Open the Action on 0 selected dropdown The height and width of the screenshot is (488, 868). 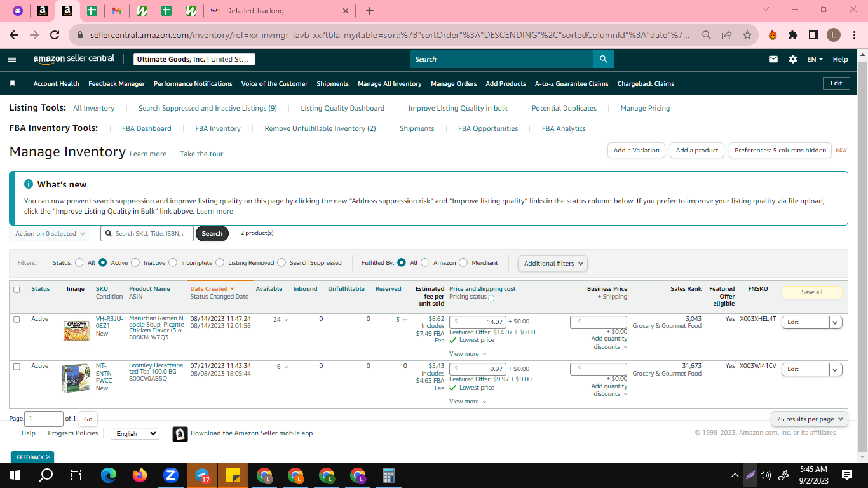[50, 234]
